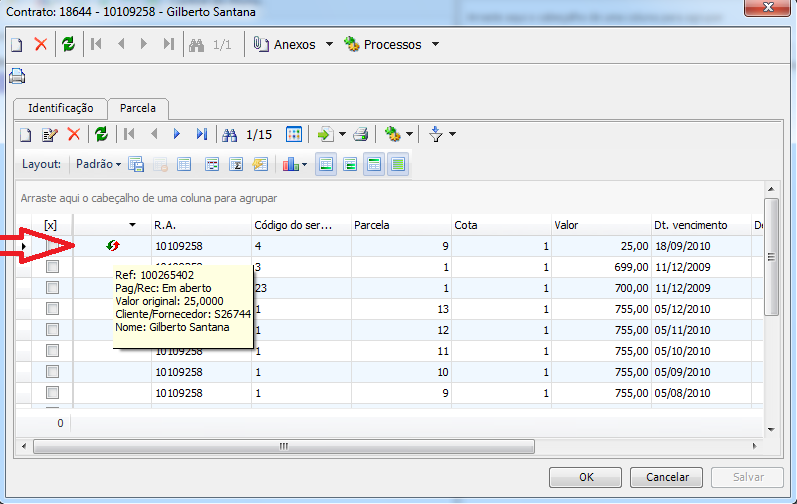797x504 pixels.
Task: Expand the Anexos dropdown arrow
Action: [x=329, y=44]
